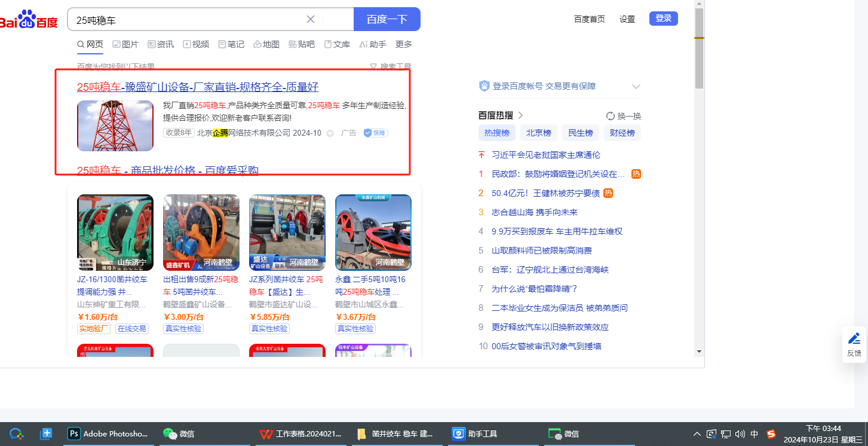The image size is (868, 446).
Task: Switch to the 视频 search tab
Action: [196, 44]
